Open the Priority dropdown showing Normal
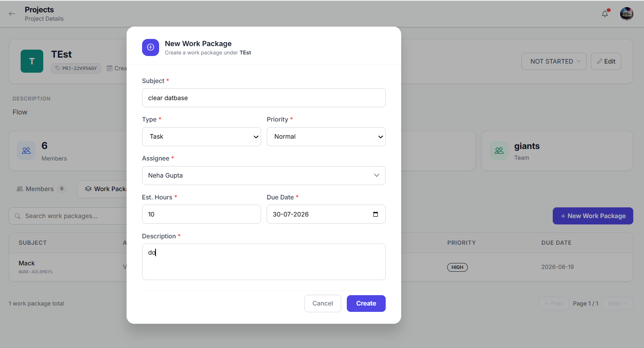Image resolution: width=644 pixels, height=348 pixels. 326,137
